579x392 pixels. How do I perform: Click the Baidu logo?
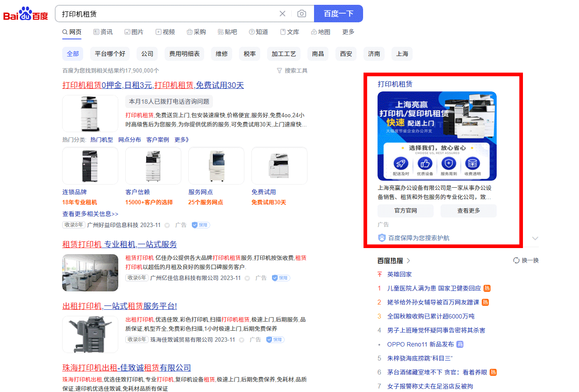click(x=26, y=14)
